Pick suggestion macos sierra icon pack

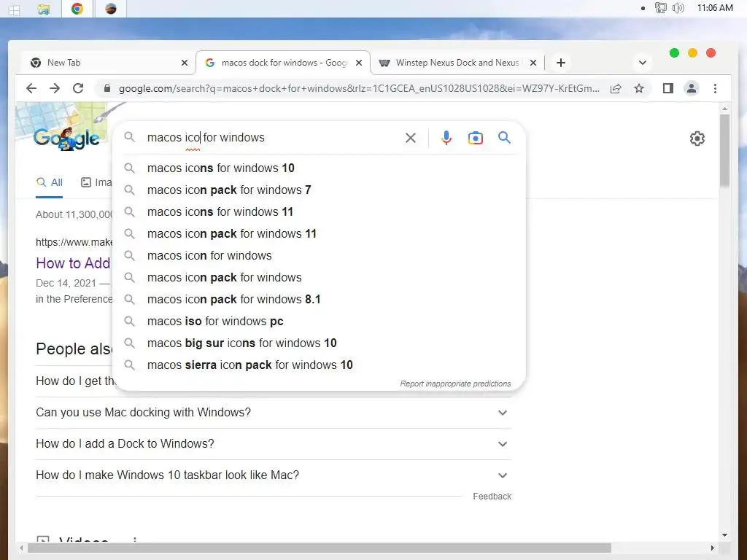320,365
